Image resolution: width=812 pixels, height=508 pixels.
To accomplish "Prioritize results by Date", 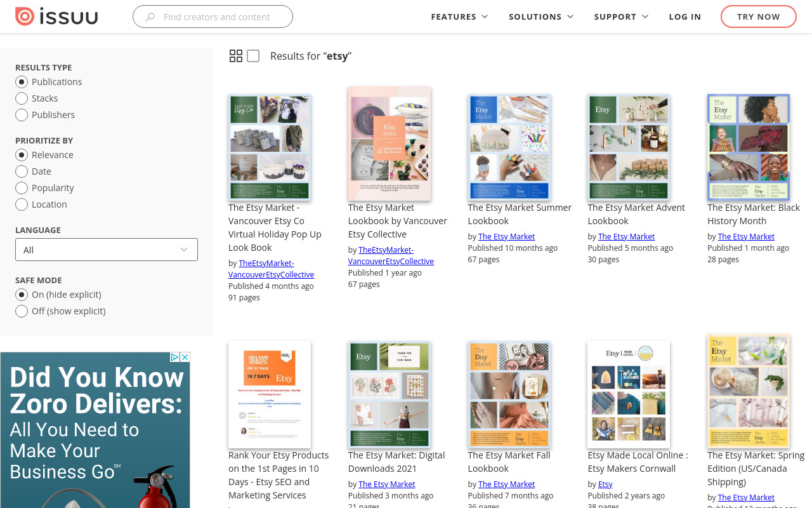I will coord(22,171).
